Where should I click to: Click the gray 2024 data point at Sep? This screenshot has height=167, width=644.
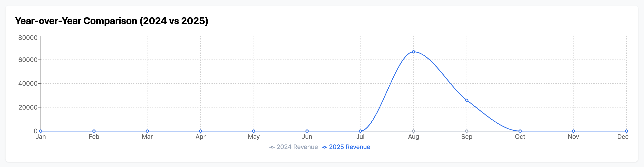pyautogui.click(x=467, y=131)
